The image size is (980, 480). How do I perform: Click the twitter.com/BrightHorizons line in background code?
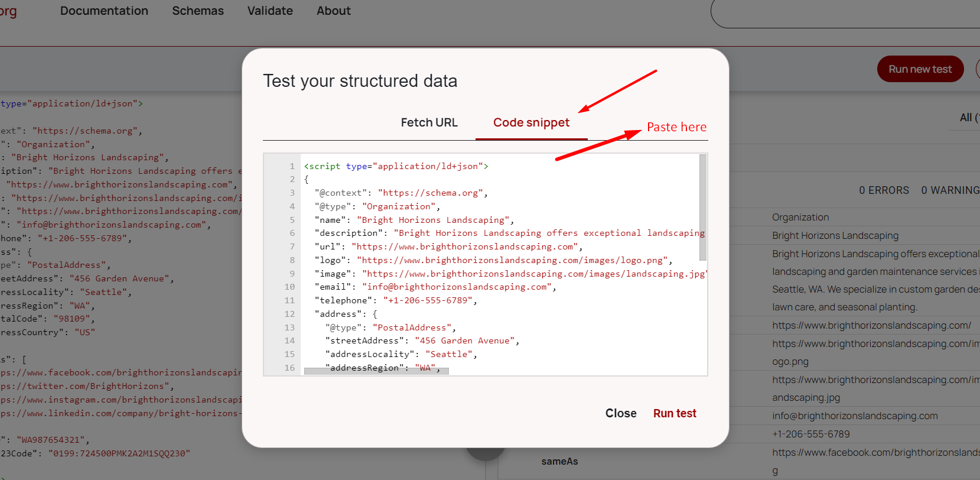tap(87, 386)
